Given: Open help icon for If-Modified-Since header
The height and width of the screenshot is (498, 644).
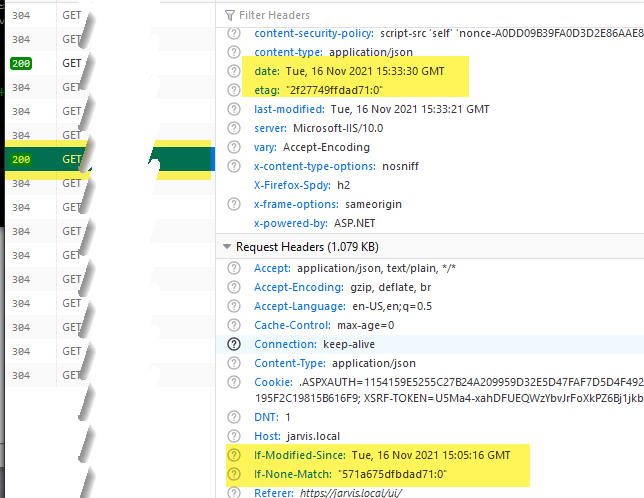Looking at the screenshot, I should pos(234,455).
